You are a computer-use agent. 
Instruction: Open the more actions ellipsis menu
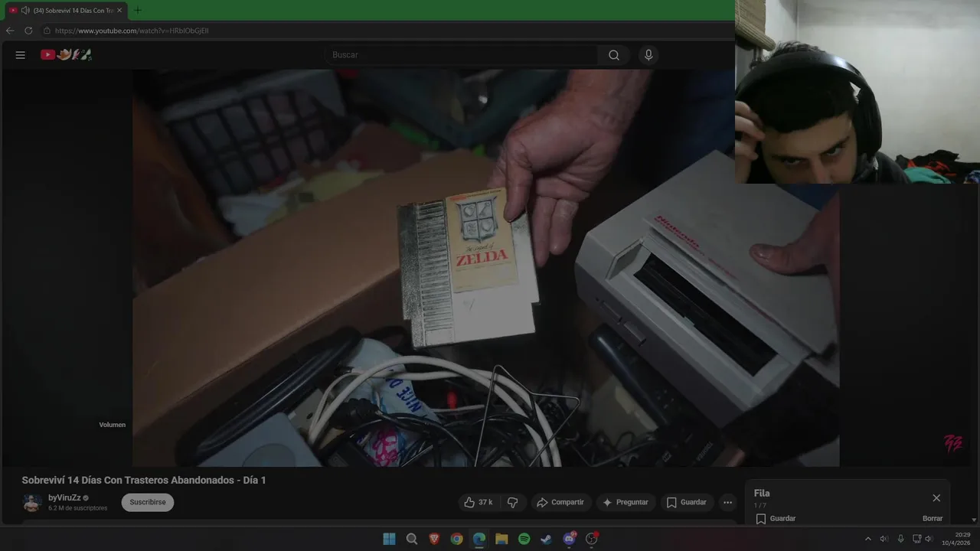pyautogui.click(x=727, y=503)
